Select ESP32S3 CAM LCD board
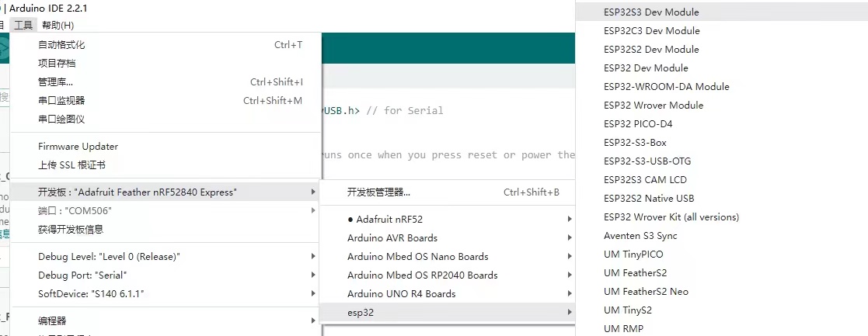Viewport: 868px width, 336px height. [722, 179]
